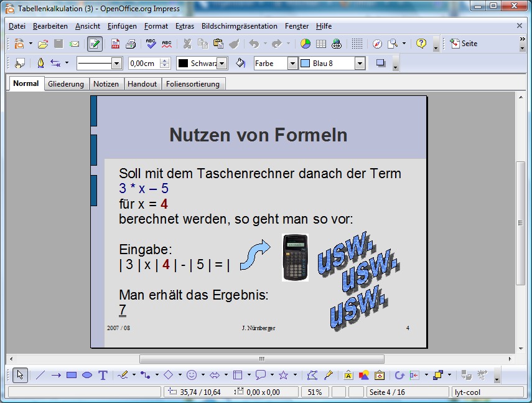Pick the Ellipse drawing tool
532x403 pixels.
pos(87,375)
